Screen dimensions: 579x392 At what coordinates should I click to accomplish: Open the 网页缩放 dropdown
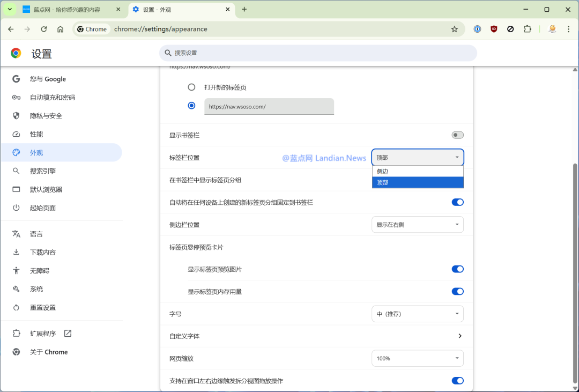[x=417, y=358]
